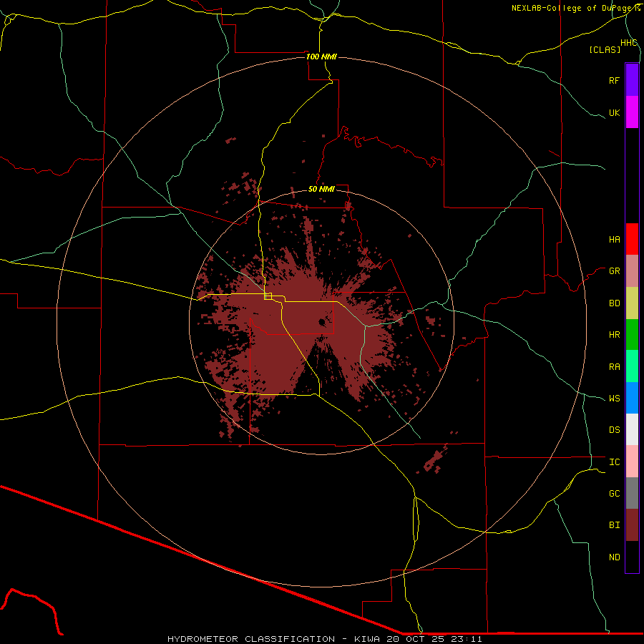Click the BD legend label
Viewport: 644px width, 644px height.
(614, 303)
